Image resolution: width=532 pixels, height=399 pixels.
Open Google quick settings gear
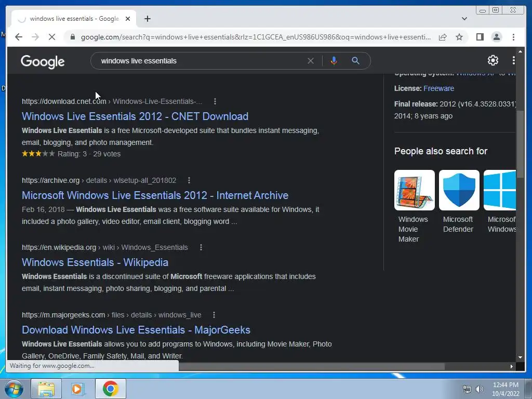coord(493,60)
